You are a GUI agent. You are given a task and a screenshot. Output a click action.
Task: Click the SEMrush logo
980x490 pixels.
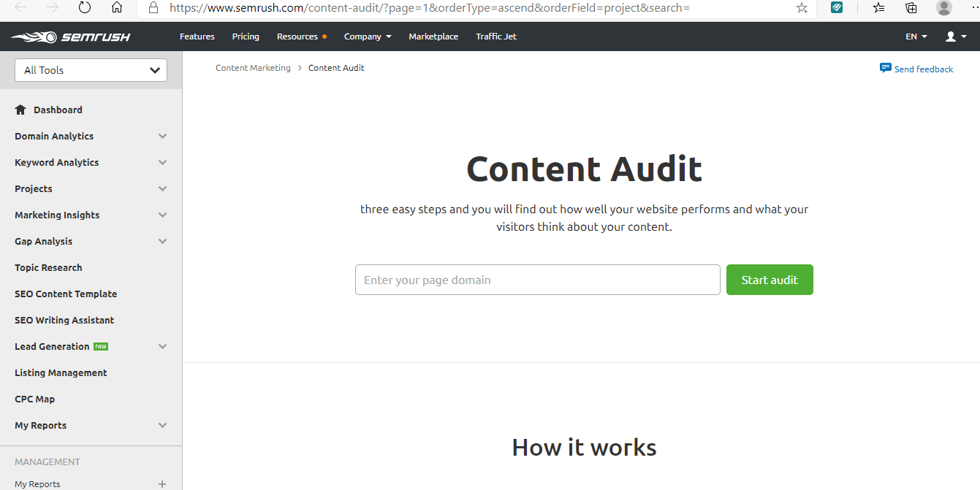click(x=70, y=37)
